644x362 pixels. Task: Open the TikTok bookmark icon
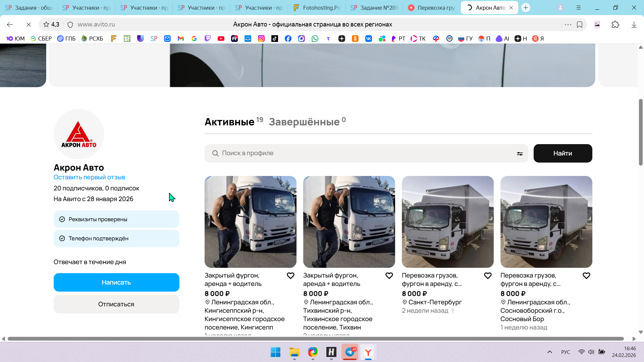[275, 39]
